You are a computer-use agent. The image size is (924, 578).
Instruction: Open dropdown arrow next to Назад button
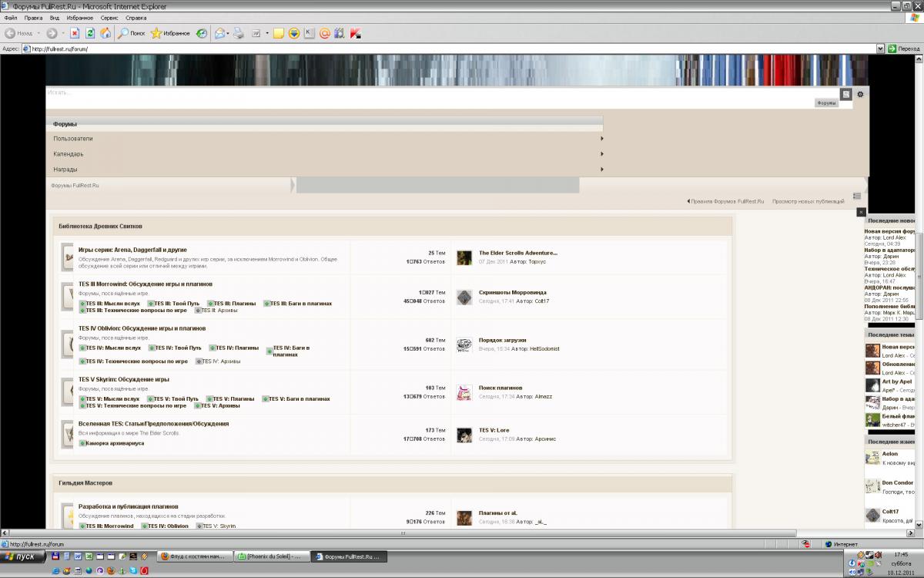[x=38, y=33]
